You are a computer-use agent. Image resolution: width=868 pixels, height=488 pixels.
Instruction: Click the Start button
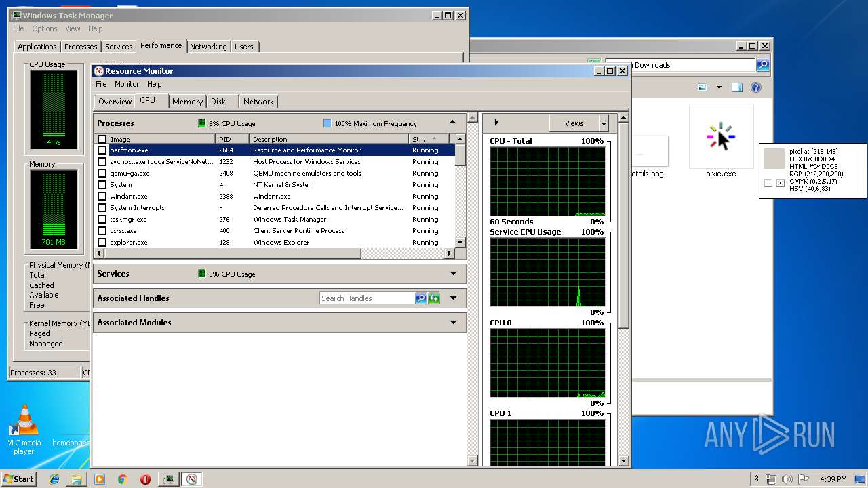tap(19, 479)
